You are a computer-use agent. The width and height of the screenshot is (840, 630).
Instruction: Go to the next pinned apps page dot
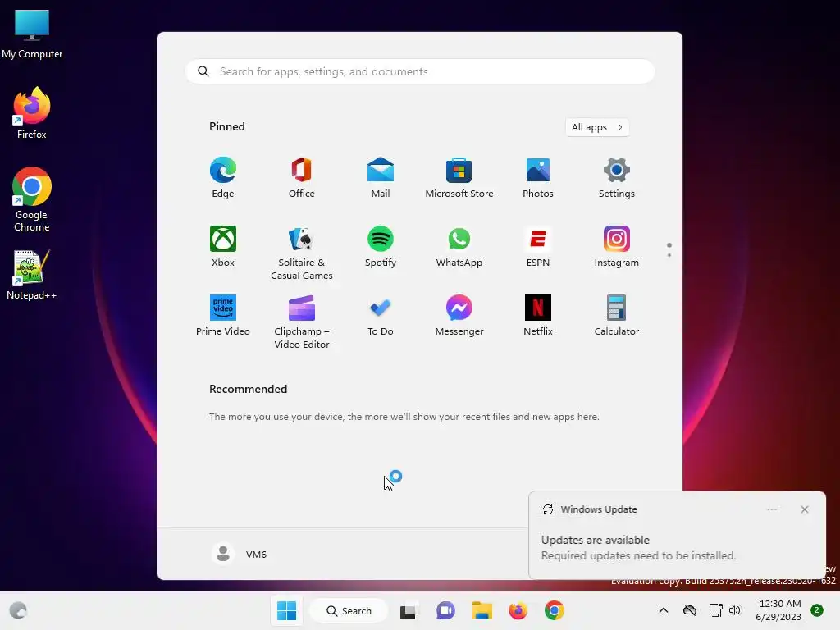[669, 255]
